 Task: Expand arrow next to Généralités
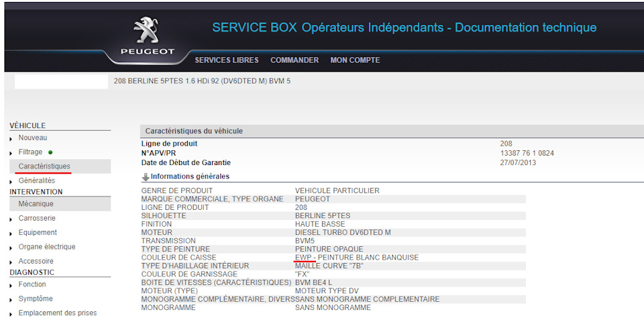(11, 182)
